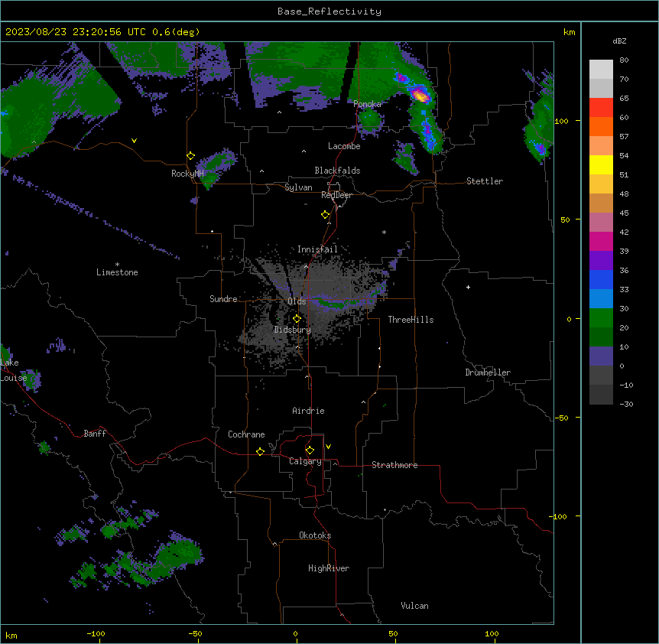Click the Olds town label
Screen dimensions: 659x644
coord(297,301)
